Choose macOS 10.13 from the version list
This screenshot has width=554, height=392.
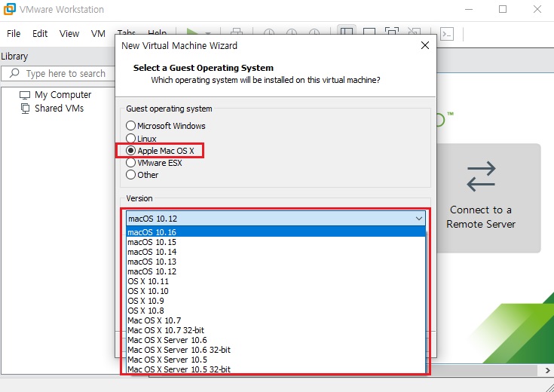(x=276, y=262)
